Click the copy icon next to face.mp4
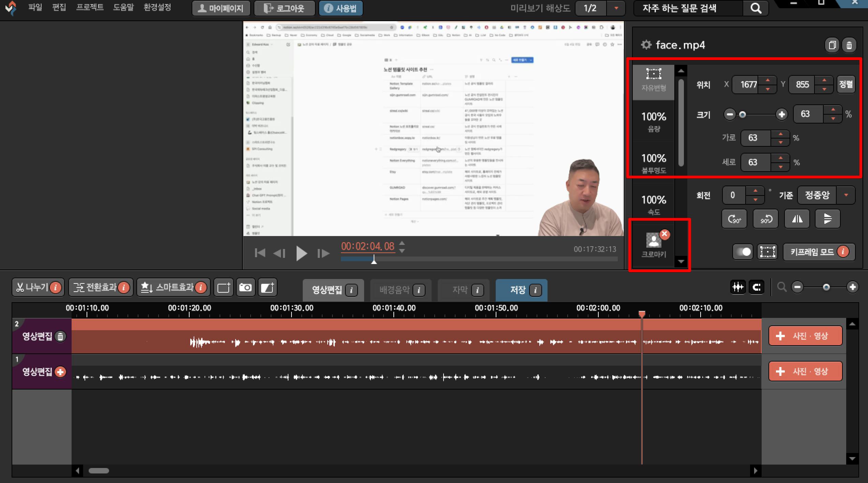This screenshot has height=483, width=868. 832,45
